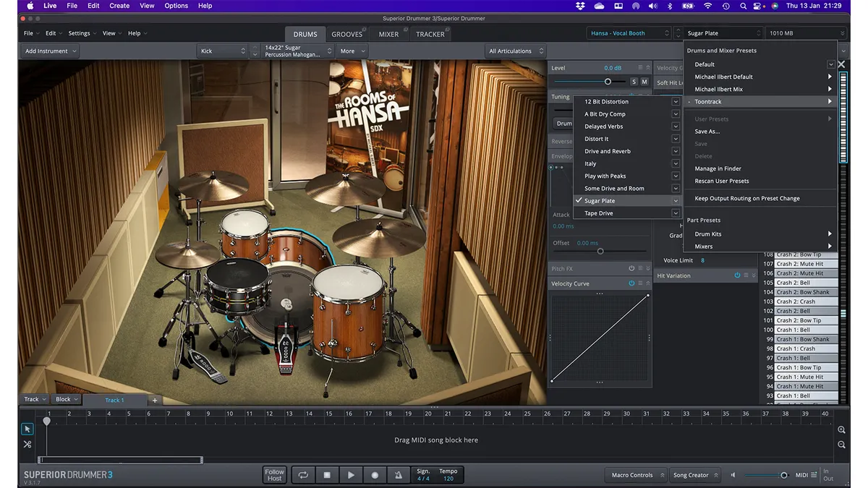The height and width of the screenshot is (488, 868).
Task: Toggle loop playback in transport
Action: tap(303, 475)
